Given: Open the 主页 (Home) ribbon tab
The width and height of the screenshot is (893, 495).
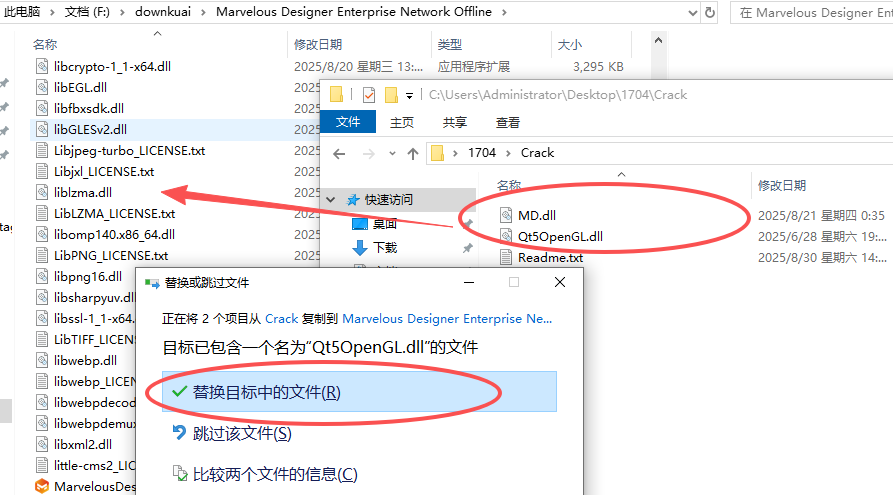Looking at the screenshot, I should click(x=402, y=122).
